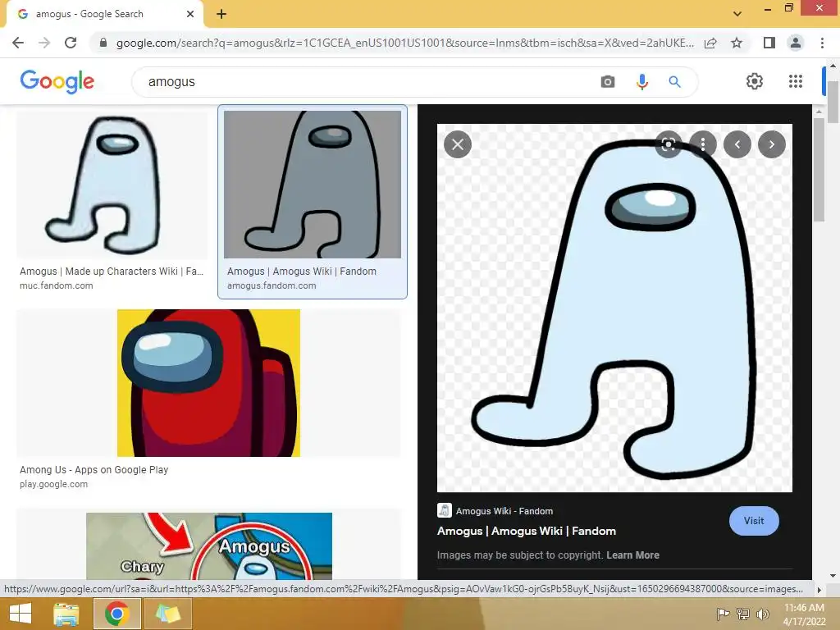Open thumbnail with Amogus and Chary
The width and height of the screenshot is (840, 630).
click(x=209, y=546)
